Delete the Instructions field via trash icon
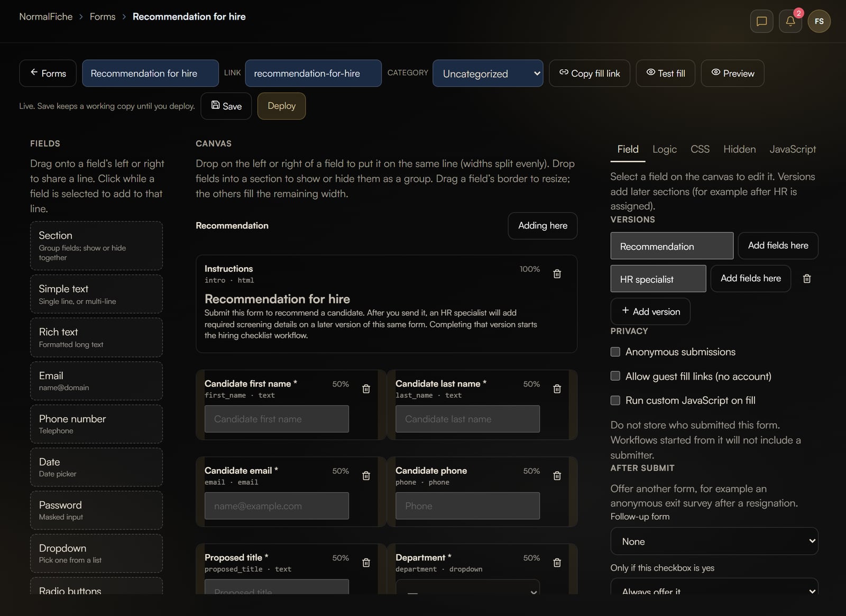 557,273
